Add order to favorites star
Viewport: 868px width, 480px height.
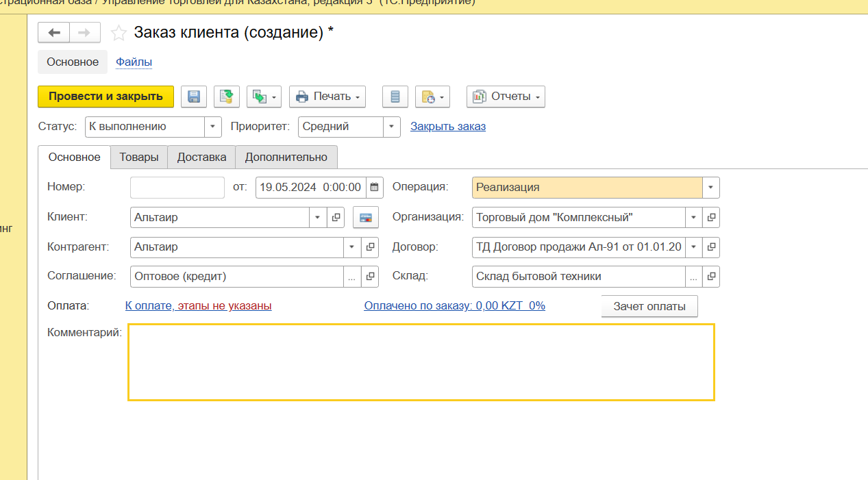tap(119, 33)
